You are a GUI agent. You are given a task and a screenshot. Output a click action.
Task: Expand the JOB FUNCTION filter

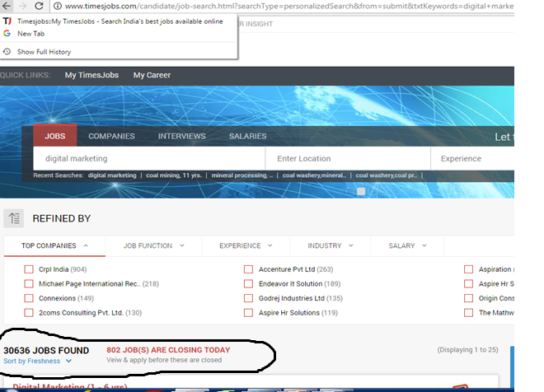click(153, 245)
